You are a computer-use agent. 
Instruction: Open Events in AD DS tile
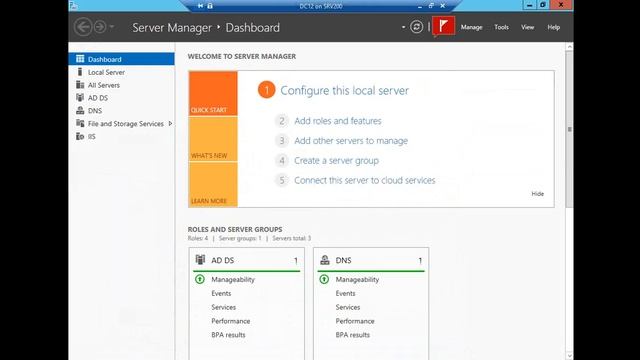(x=221, y=293)
